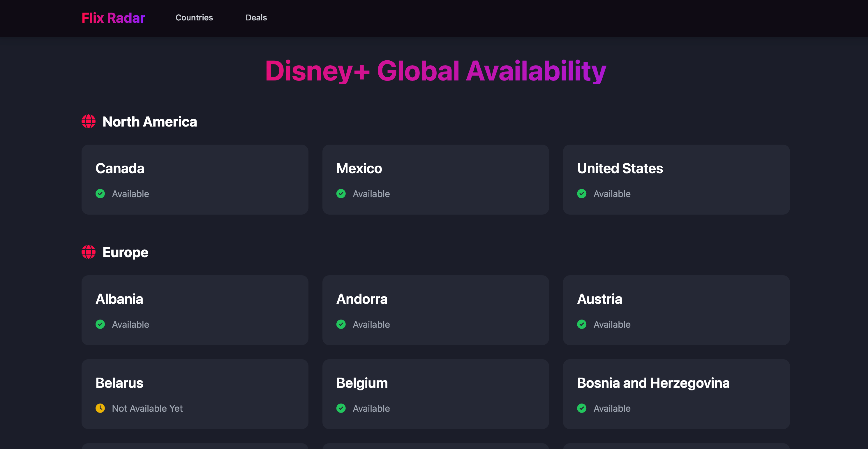Click 'Available' status text under Albania

pos(130,324)
